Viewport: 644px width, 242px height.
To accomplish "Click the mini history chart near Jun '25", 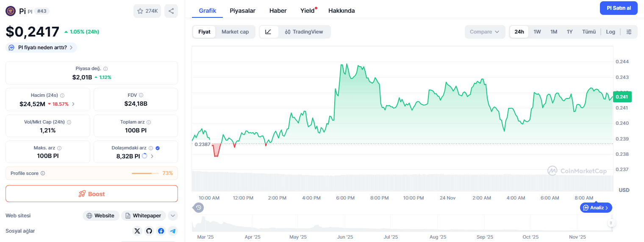I will (345, 224).
